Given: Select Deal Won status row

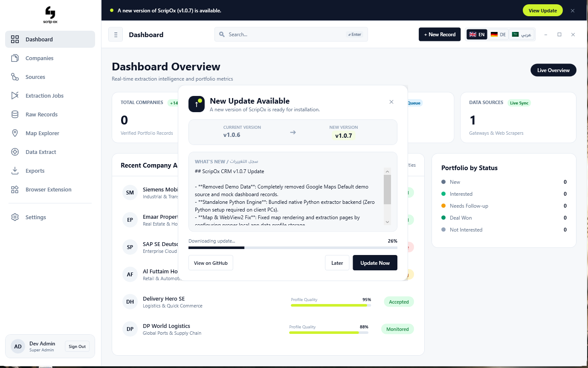Looking at the screenshot, I should tap(504, 218).
